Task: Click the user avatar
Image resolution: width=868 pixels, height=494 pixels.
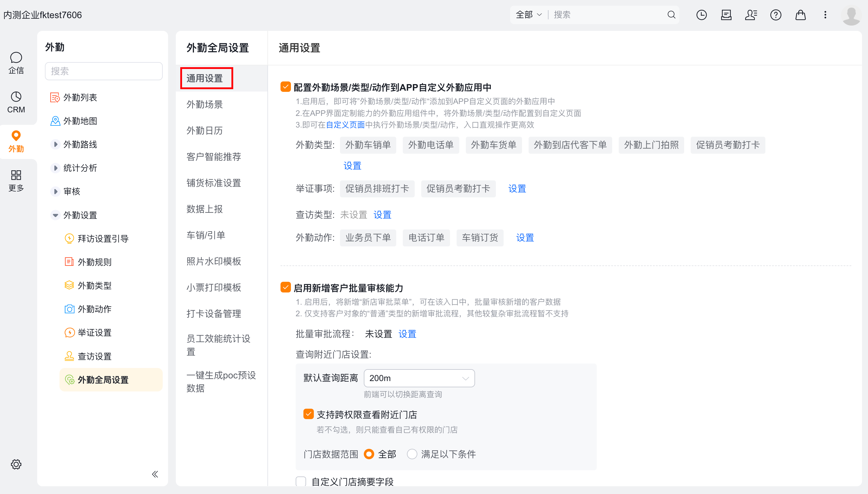Action: click(x=851, y=16)
